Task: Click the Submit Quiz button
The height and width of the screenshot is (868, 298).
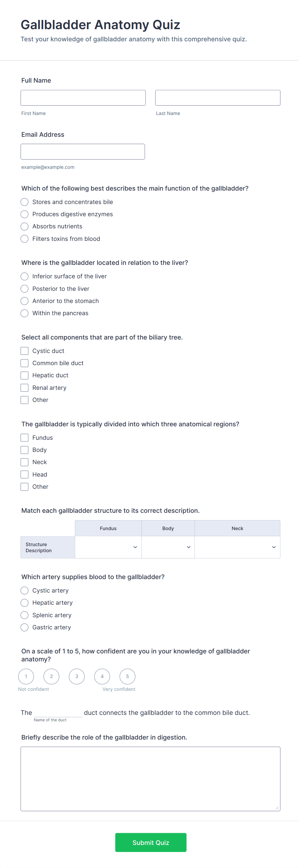Action: [151, 842]
